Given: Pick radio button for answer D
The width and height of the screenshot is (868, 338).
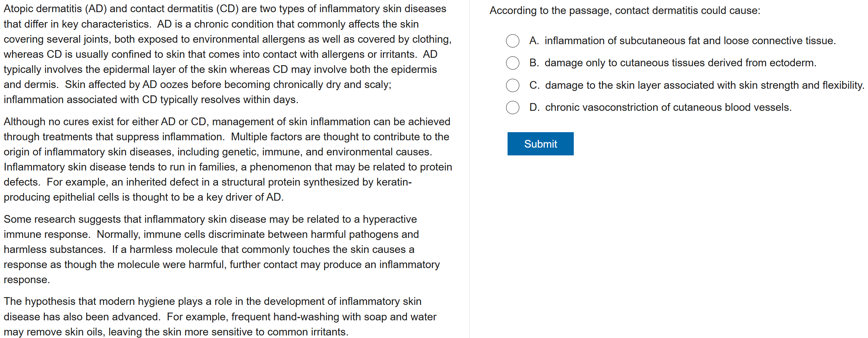Looking at the screenshot, I should point(512,108).
